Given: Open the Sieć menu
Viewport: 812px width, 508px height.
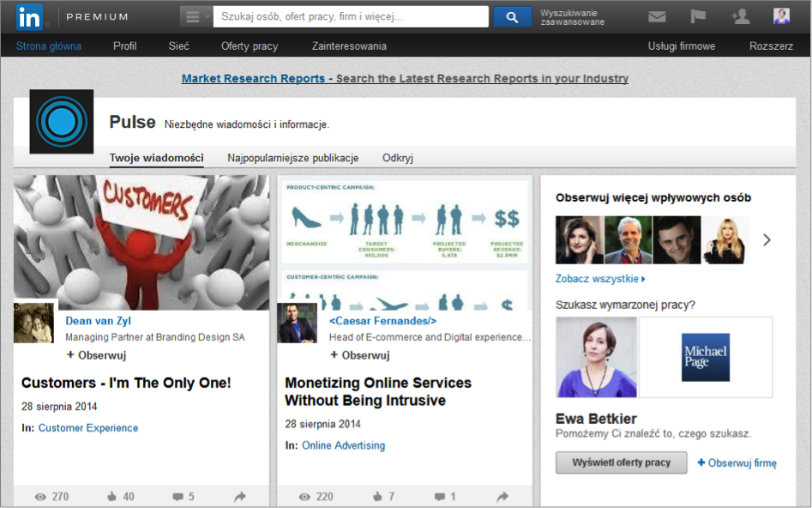Looking at the screenshot, I should point(178,45).
